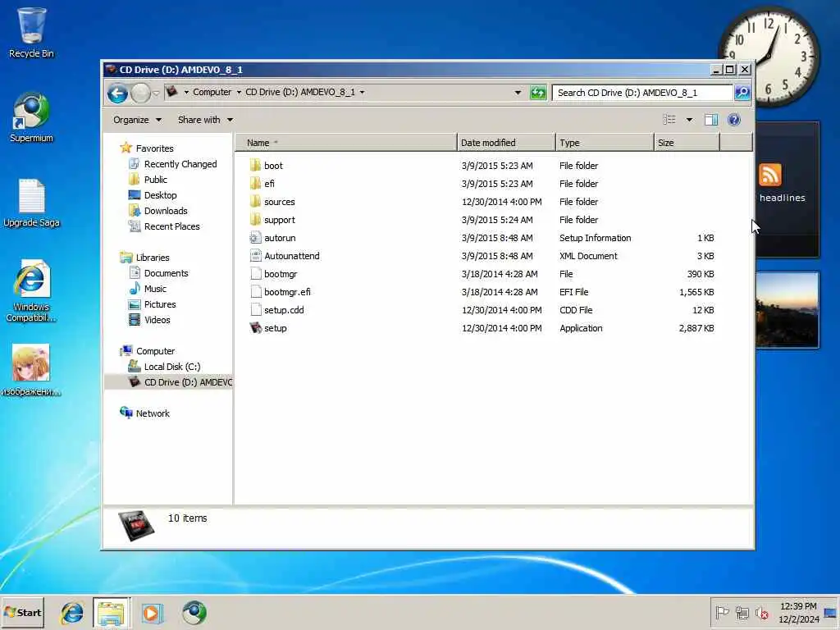840x630 pixels.
Task: Click the slideshow picture gadget
Action: click(787, 309)
